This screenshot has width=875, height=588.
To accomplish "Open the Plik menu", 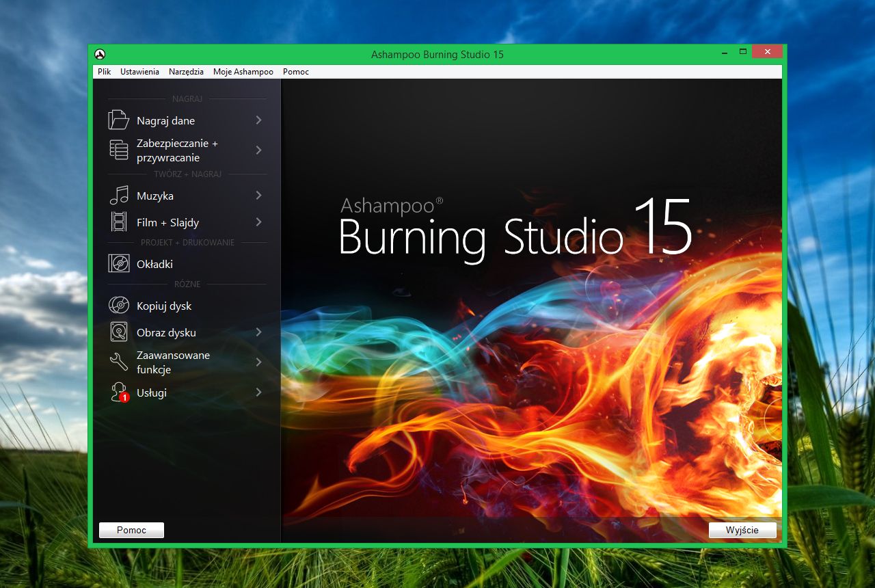I will click(x=105, y=72).
